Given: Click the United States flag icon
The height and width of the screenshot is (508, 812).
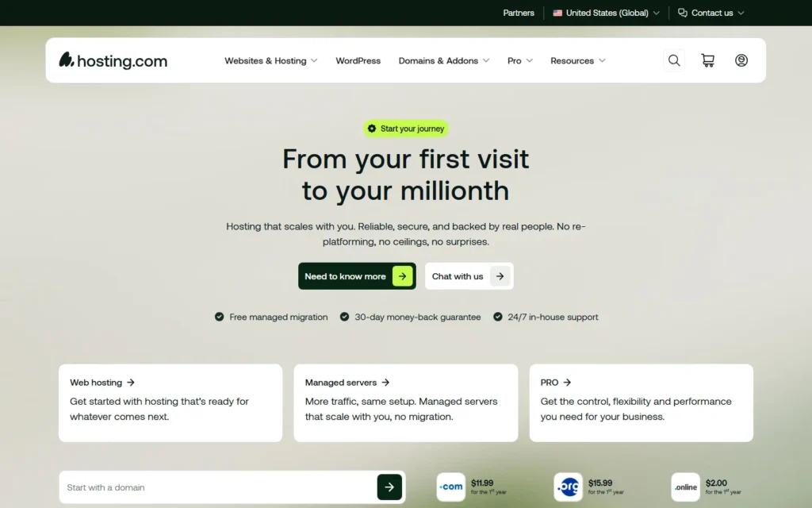Looking at the screenshot, I should tap(557, 13).
